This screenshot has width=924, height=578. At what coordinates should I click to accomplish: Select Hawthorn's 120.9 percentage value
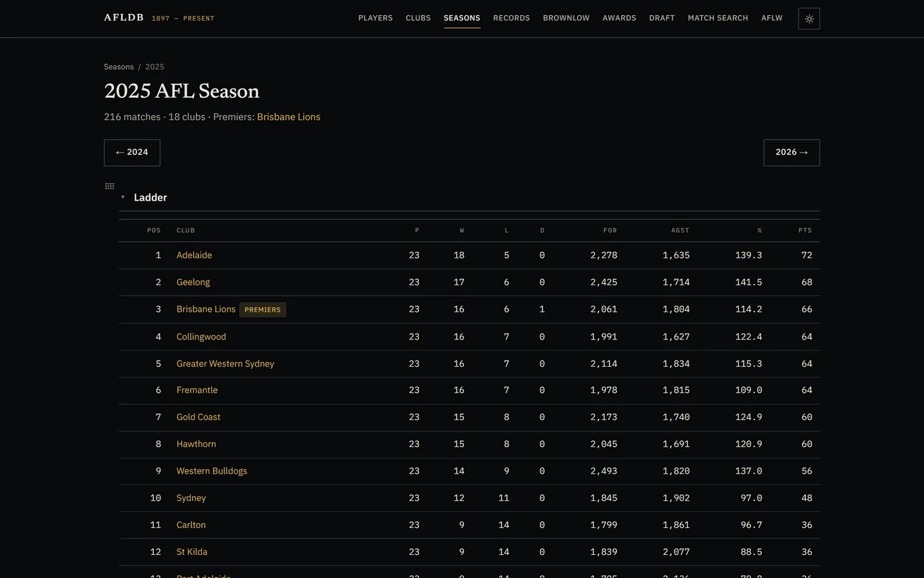[x=748, y=444]
